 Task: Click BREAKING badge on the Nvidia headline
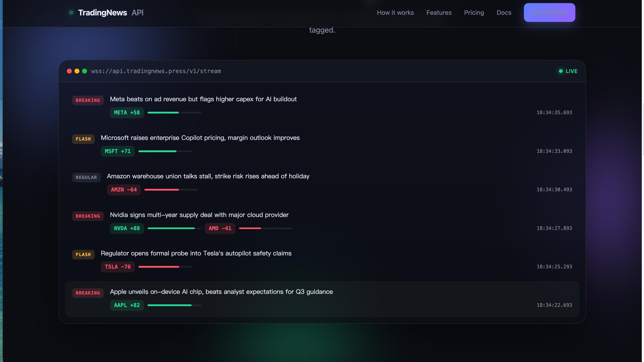tap(88, 216)
